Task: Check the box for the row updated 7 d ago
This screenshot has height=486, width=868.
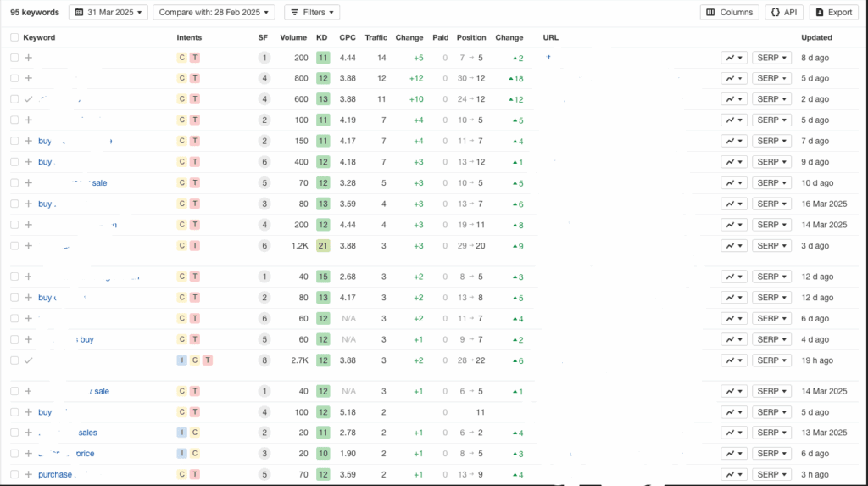Action: (x=14, y=141)
